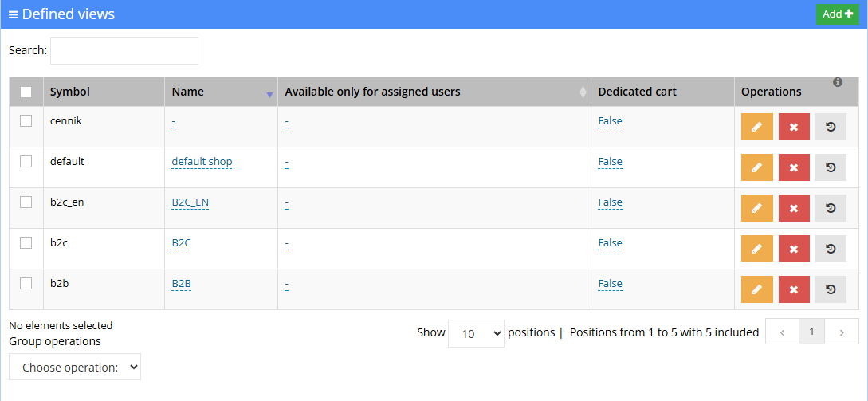The height and width of the screenshot is (401, 868).
Task: Click the Defined views title text
Action: (68, 14)
